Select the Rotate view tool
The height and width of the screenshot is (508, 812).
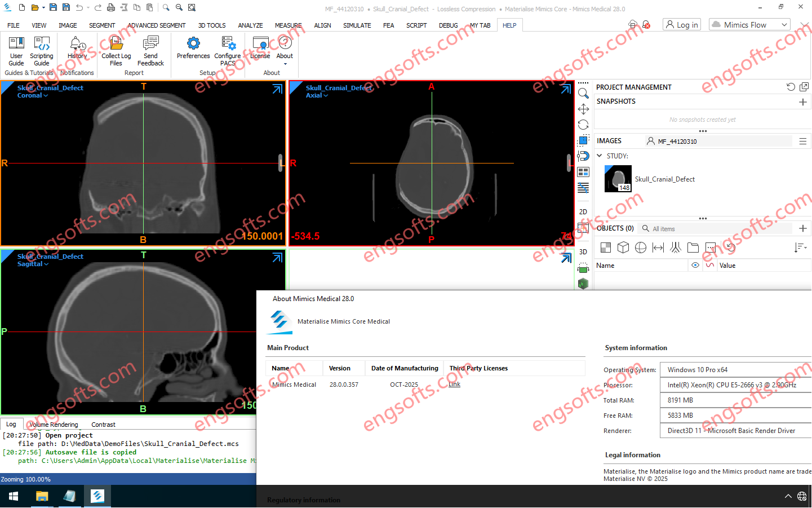(x=583, y=125)
